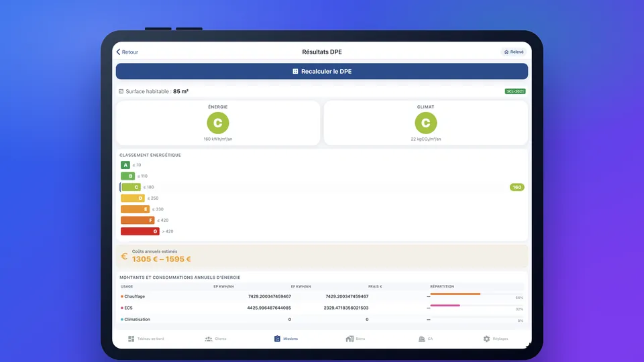This screenshot has width=644, height=362.
Task: Click the Retour chevron arrow icon
Action: 118,52
